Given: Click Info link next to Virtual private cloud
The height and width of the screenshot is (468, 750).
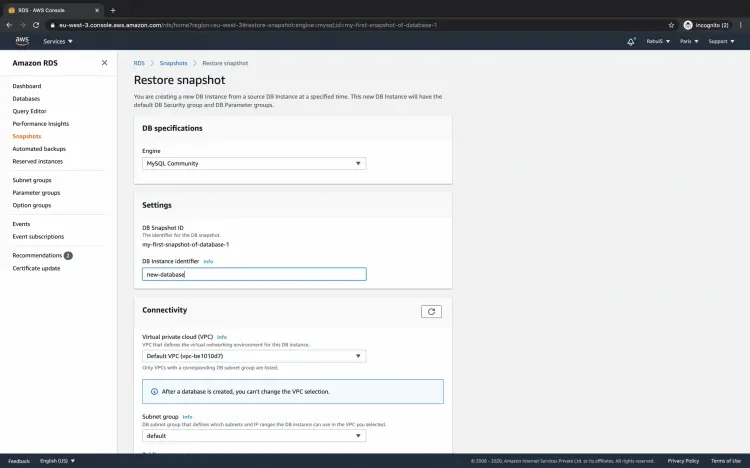Looking at the screenshot, I should [x=222, y=337].
